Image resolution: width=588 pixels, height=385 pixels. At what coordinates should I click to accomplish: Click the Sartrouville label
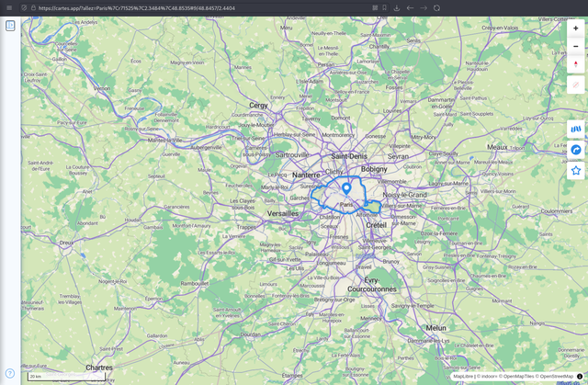click(292, 154)
